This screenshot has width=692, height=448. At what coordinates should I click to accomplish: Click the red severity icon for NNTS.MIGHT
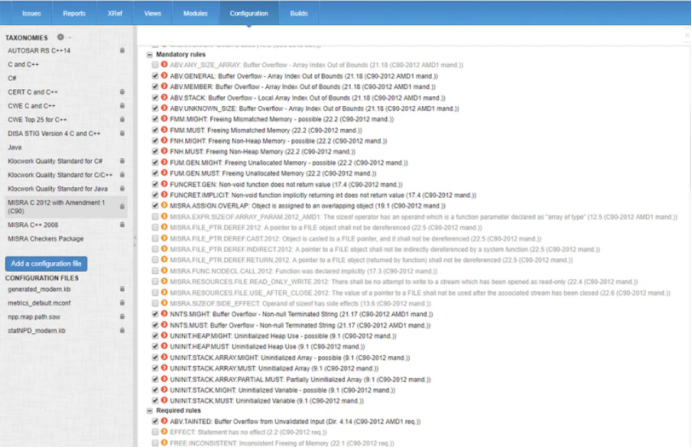[163, 315]
